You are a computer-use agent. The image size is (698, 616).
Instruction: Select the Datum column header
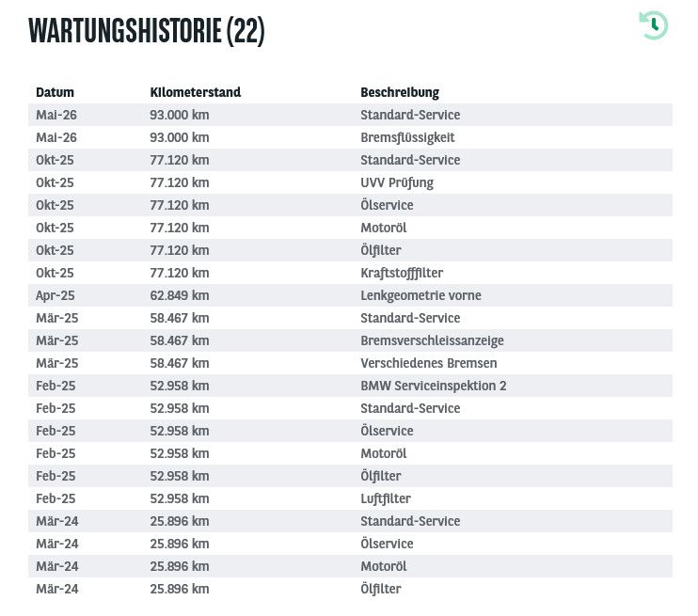(55, 92)
